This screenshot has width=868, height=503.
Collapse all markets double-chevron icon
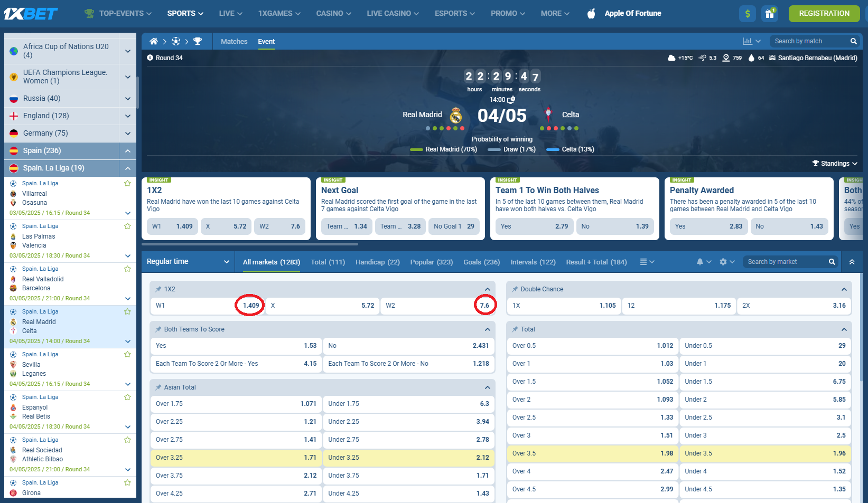click(x=852, y=262)
